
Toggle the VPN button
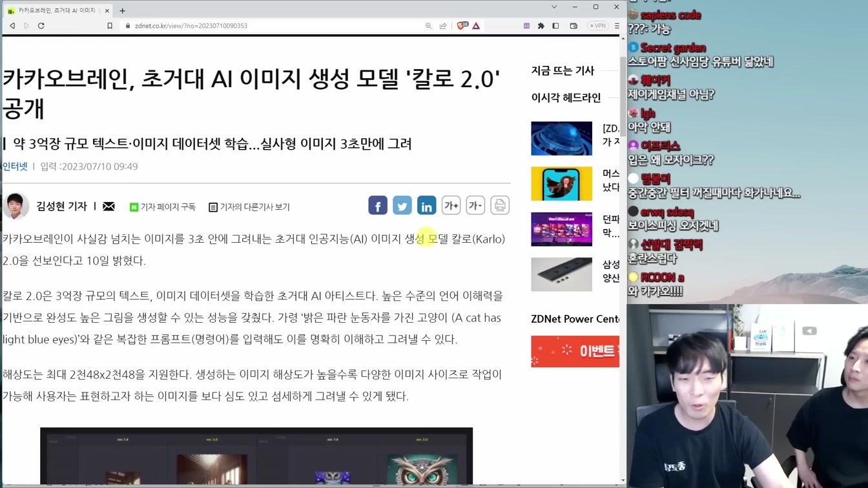point(597,26)
